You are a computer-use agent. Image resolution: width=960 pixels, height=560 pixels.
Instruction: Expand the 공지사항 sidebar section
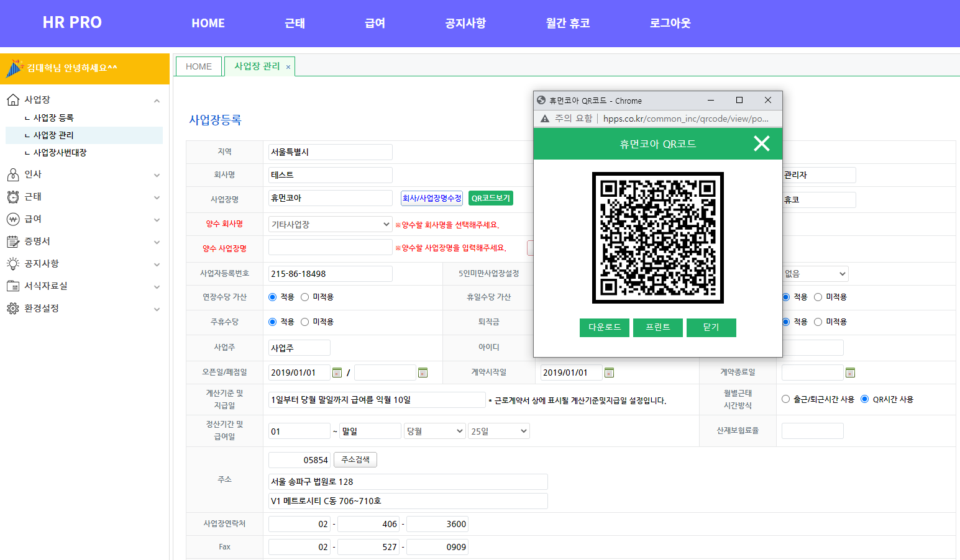pyautogui.click(x=157, y=264)
